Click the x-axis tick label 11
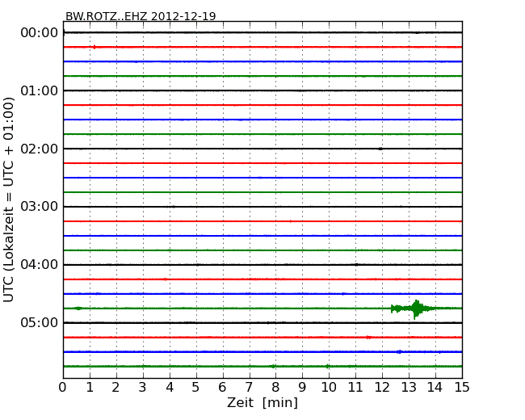This screenshot has width=525, height=420. point(355,388)
